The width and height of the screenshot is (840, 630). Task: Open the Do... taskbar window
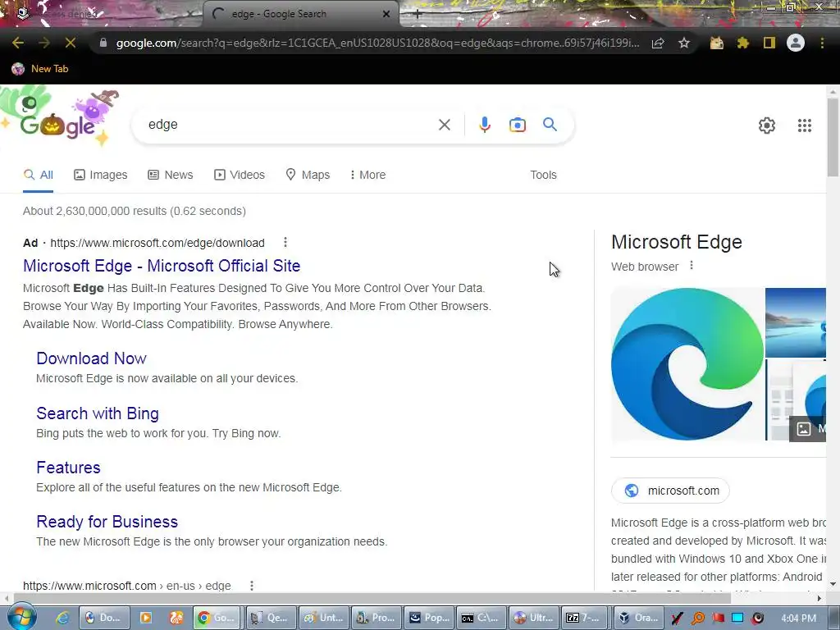tap(103, 618)
